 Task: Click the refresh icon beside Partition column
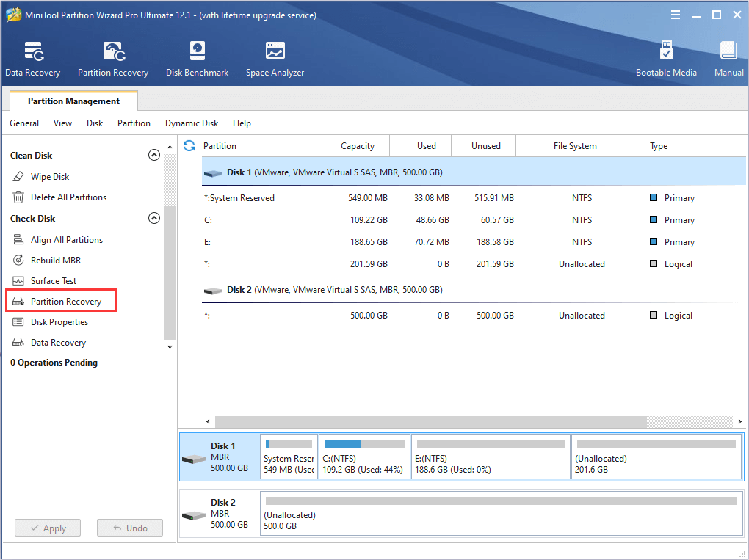[189, 145]
